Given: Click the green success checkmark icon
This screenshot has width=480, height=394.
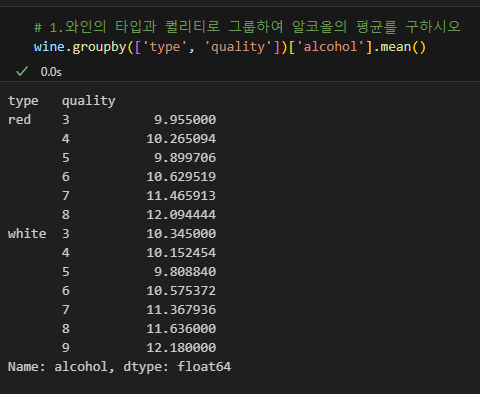Looking at the screenshot, I should pos(22,71).
